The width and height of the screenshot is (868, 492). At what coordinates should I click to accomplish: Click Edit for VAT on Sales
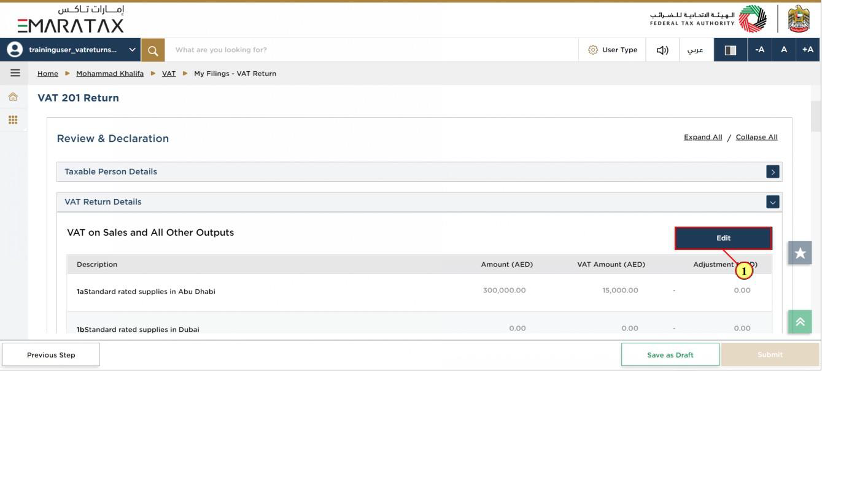(x=723, y=238)
